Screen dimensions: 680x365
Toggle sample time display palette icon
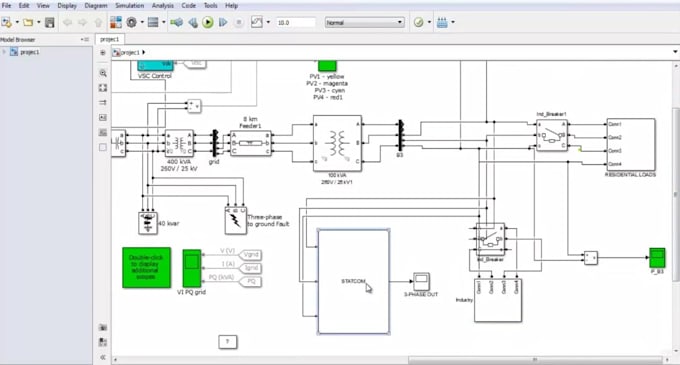103,103
